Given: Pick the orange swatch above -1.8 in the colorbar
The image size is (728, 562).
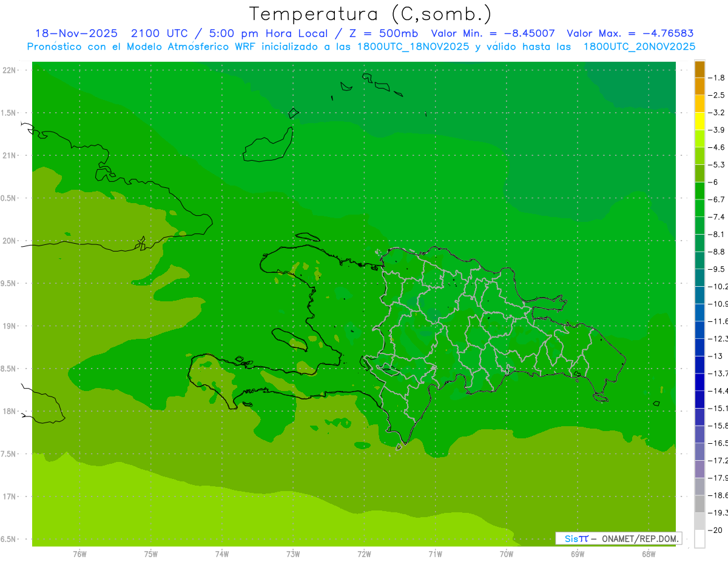Looking at the screenshot, I should tap(699, 69).
